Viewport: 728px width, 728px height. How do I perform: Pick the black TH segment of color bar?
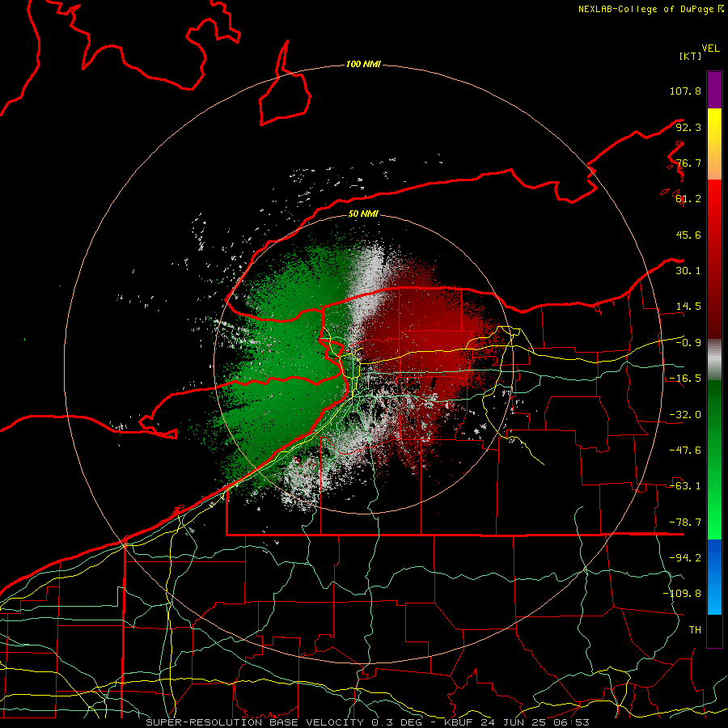click(714, 631)
